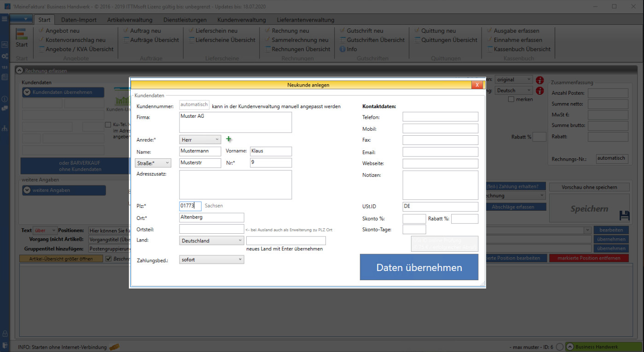The height and width of the screenshot is (352, 644).
Task: Click the blue Info icon in Gutschriften group
Action: (x=342, y=49)
